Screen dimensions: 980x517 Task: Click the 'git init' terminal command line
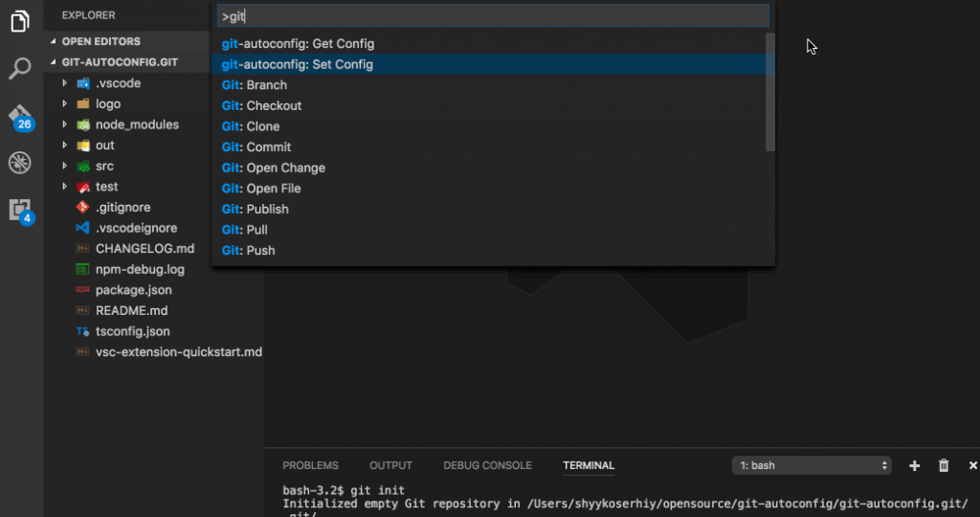point(344,490)
